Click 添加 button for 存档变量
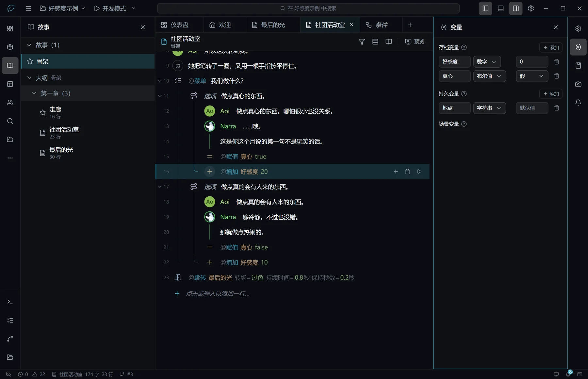588x379 pixels. [551, 48]
